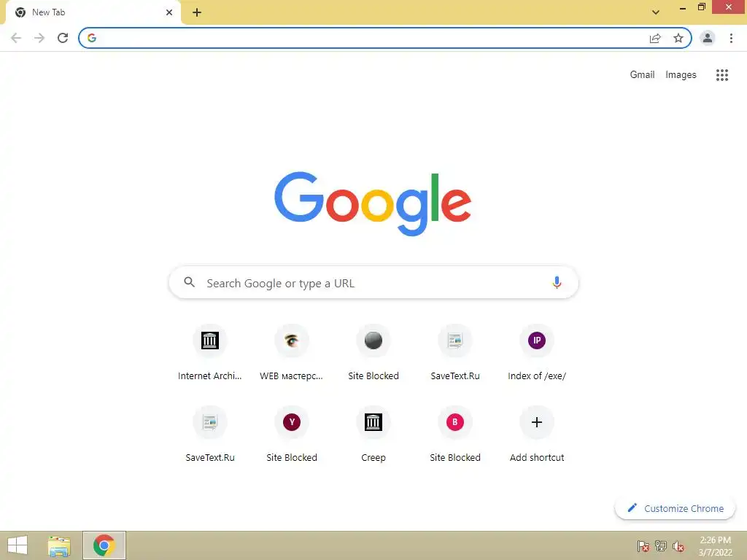Screen dimensions: 747x560
Task: Select the New Tab tab
Action: click(x=93, y=12)
